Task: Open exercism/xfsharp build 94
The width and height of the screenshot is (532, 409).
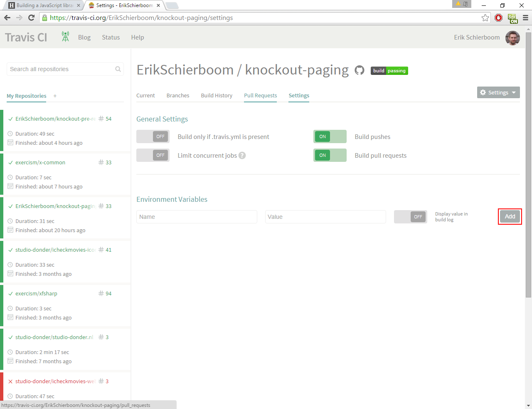Action: click(x=108, y=294)
